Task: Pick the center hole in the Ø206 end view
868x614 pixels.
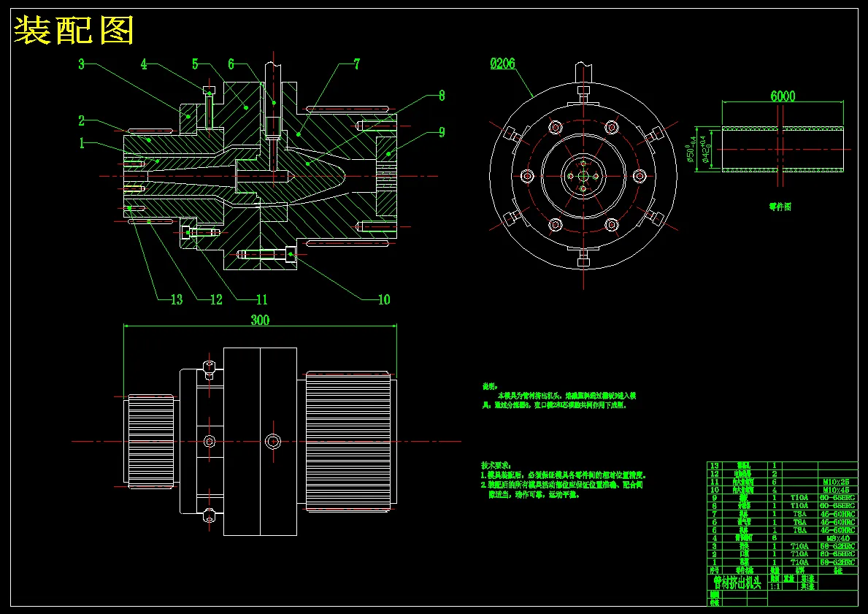Action: click(x=583, y=176)
